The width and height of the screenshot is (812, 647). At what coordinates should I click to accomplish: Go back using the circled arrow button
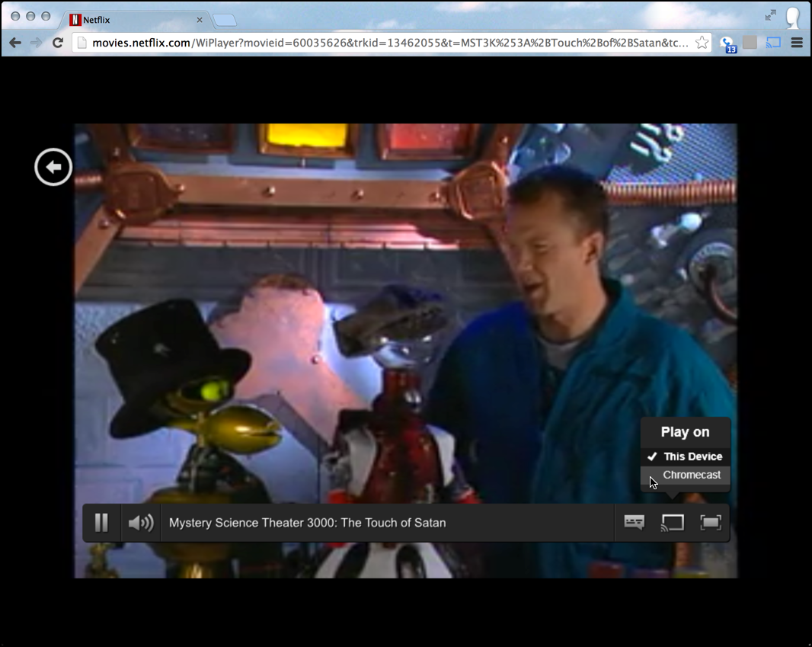pos(53,167)
